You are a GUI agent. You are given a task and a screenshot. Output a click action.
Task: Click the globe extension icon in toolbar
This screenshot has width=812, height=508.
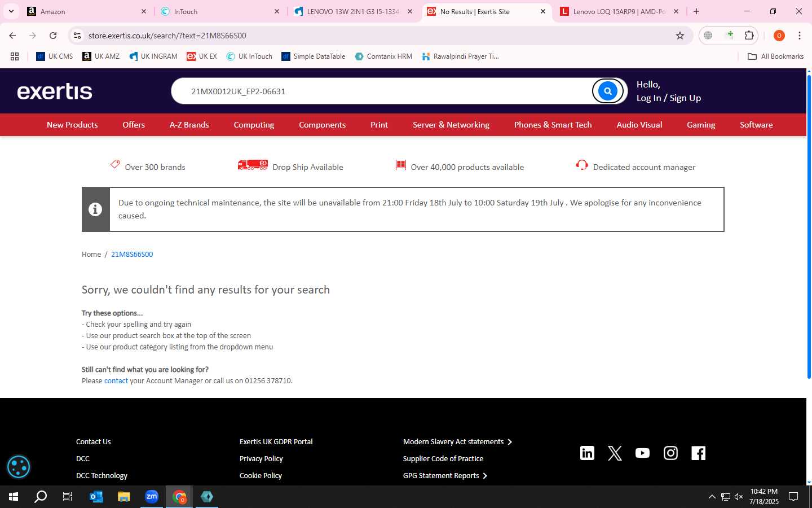tap(708, 36)
